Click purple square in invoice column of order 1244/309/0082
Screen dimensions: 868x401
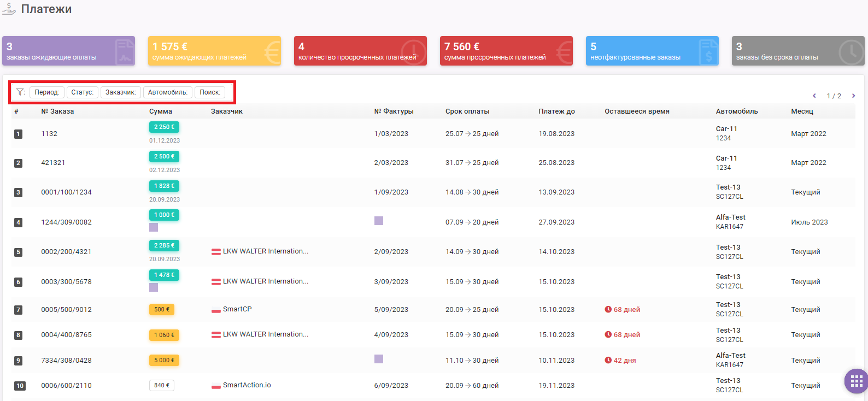tap(379, 221)
